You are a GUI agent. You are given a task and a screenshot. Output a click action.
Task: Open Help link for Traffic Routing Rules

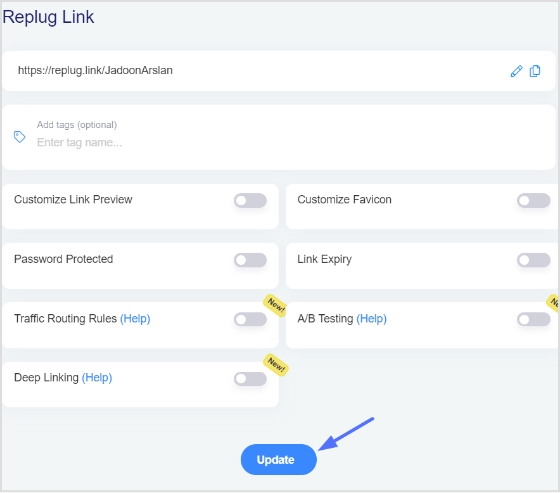135,319
